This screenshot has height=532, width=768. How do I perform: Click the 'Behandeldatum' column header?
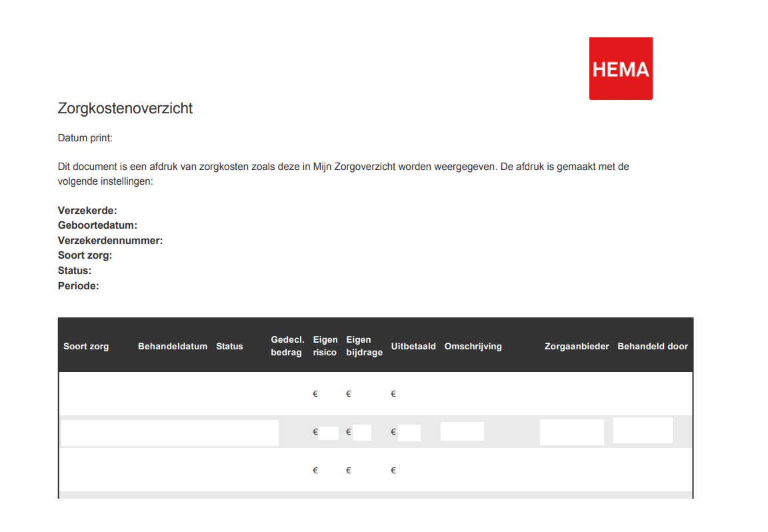coord(173,347)
